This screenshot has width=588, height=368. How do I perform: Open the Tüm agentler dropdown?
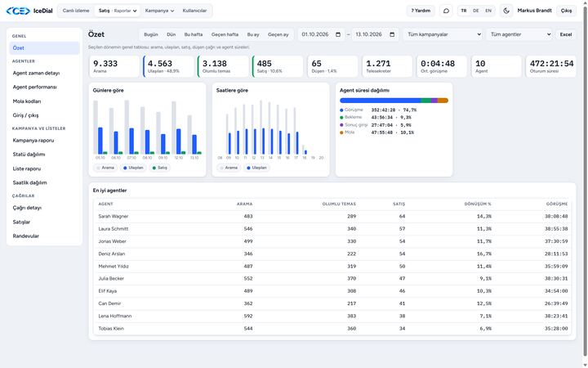point(519,34)
